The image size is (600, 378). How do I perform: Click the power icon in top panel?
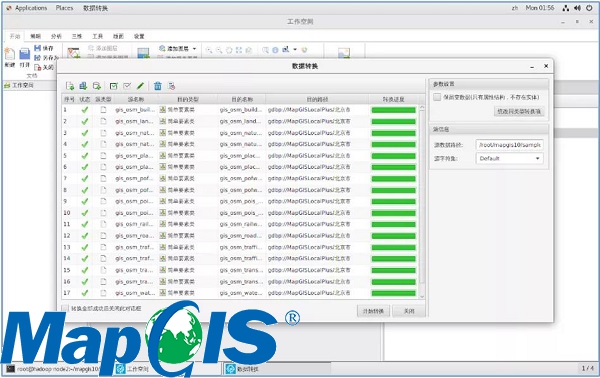tap(589, 8)
